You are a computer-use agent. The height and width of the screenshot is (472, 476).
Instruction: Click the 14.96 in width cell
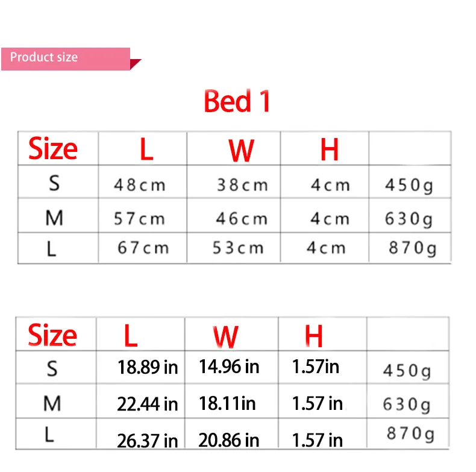pos(229,367)
